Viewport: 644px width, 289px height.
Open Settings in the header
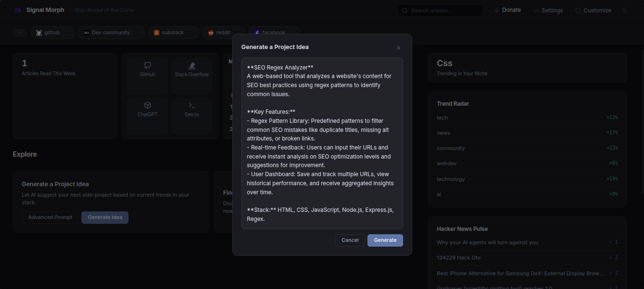(x=548, y=10)
